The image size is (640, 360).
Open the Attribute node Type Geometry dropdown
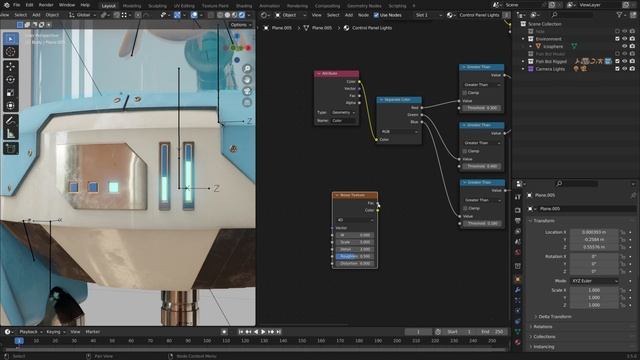343,112
